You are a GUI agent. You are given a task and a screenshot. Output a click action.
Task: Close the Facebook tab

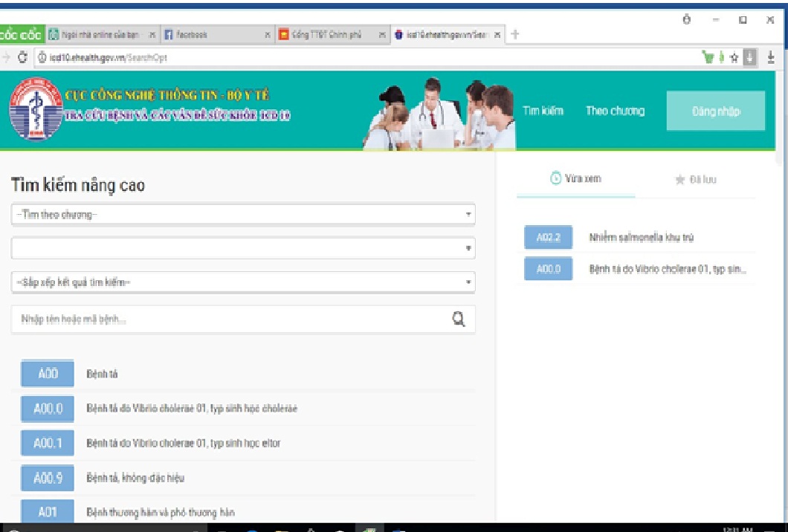point(268,35)
